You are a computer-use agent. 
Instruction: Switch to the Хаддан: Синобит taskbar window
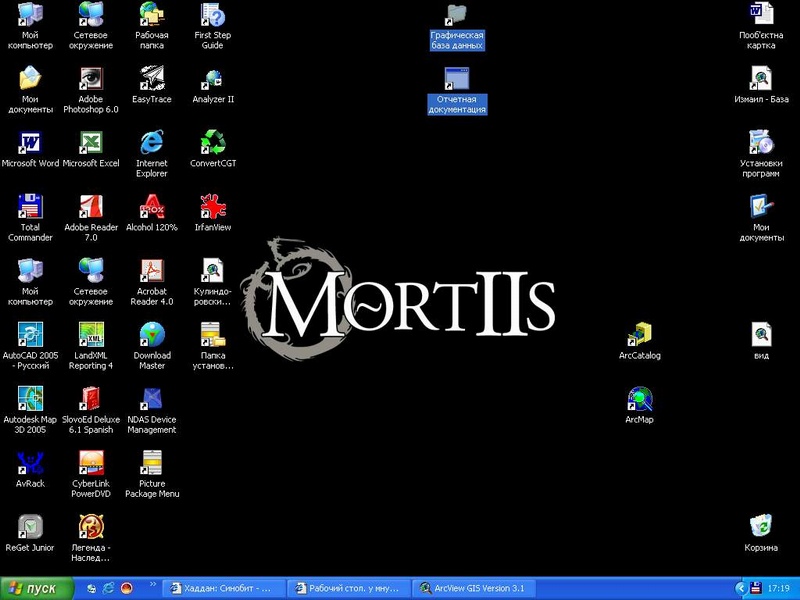tap(224, 588)
